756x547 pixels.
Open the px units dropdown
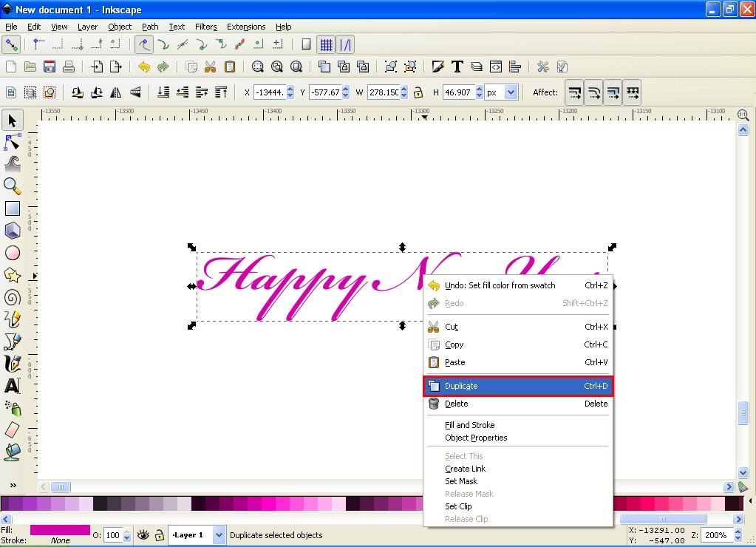coord(511,92)
